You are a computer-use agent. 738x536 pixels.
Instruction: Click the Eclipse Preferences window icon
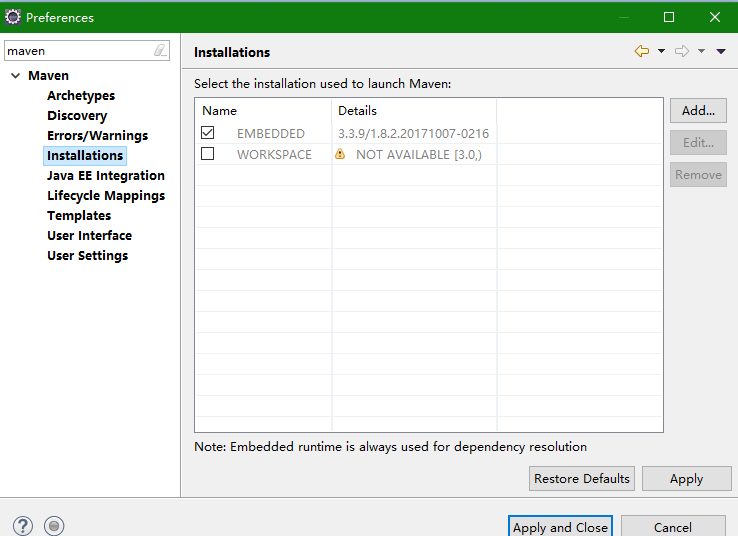tap(12, 17)
